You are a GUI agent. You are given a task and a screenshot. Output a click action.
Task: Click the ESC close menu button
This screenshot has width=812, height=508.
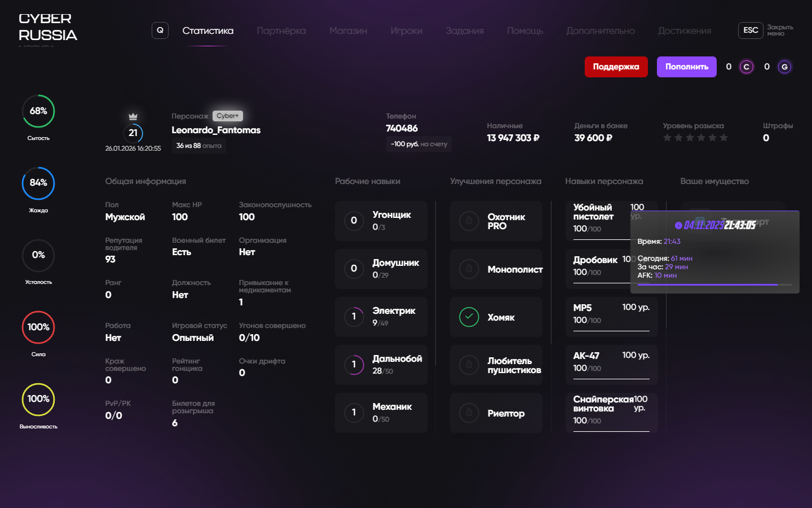click(751, 30)
